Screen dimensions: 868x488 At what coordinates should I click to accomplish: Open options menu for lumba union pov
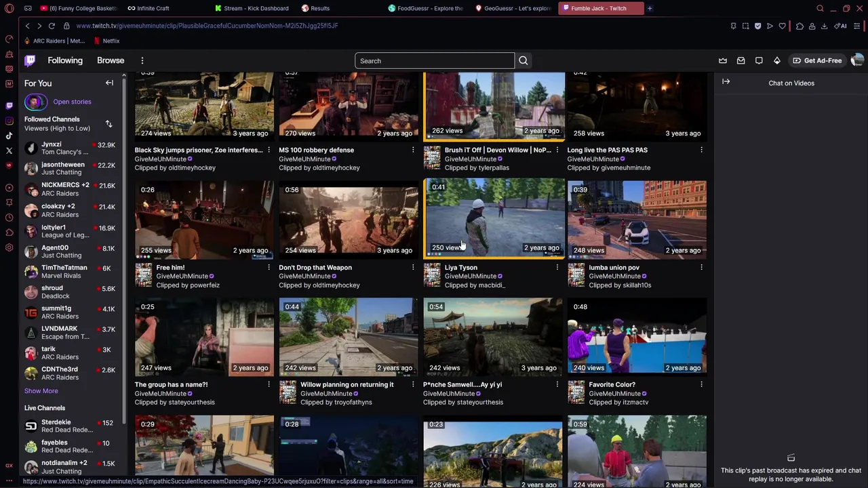701,267
